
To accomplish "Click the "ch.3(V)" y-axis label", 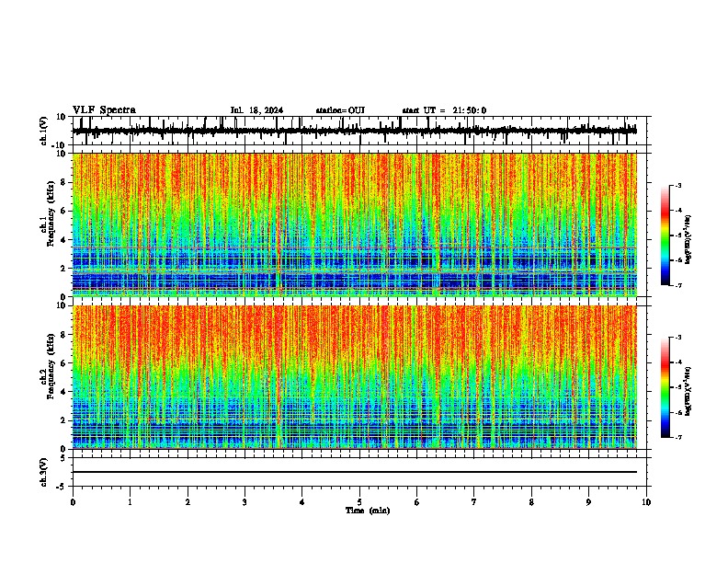I will pos(43,473).
